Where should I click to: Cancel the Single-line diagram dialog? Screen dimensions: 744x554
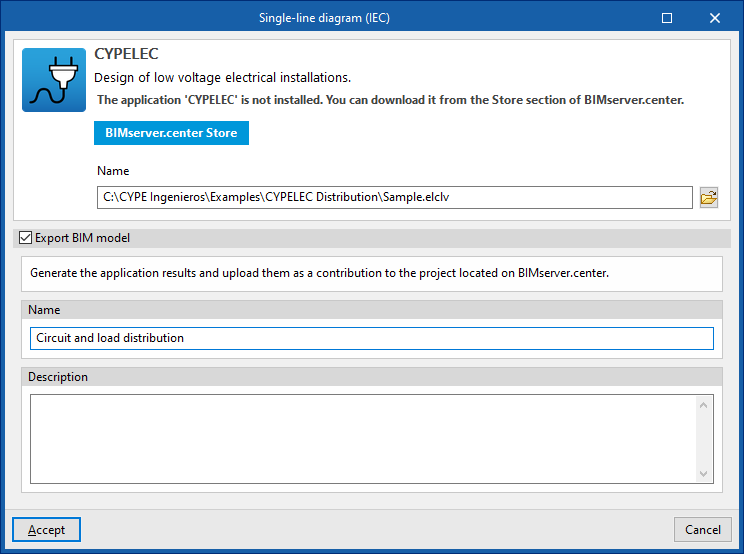[x=703, y=530]
